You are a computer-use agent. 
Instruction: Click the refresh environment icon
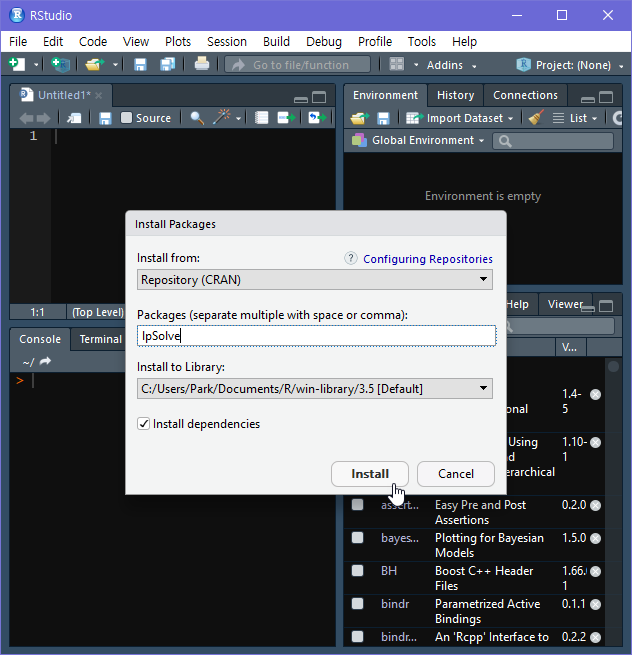618,118
